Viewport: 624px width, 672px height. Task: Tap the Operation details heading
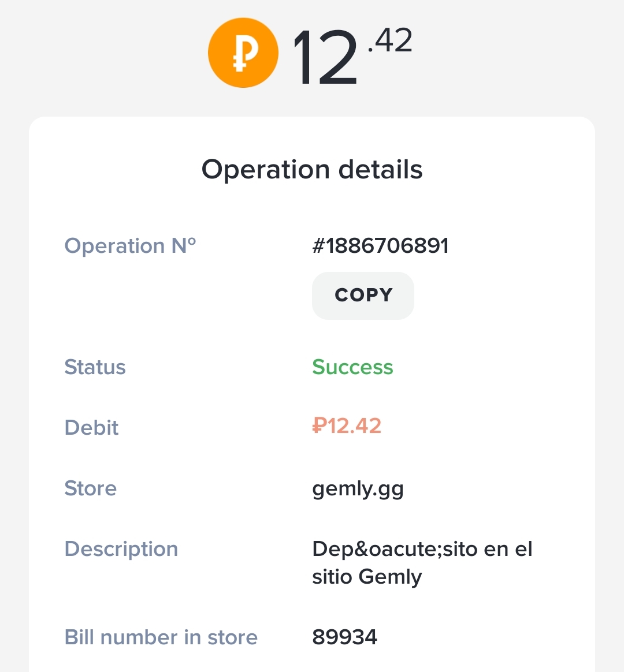point(312,170)
